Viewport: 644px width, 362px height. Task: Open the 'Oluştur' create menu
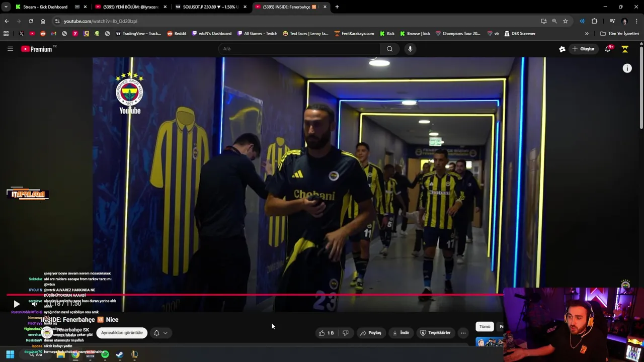tap(583, 49)
